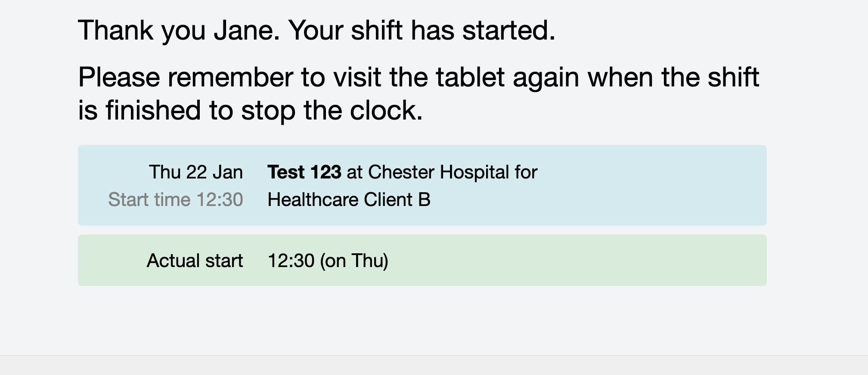Click the grey "Start time 12:30" label
This screenshot has width=868, height=375.
(x=176, y=200)
